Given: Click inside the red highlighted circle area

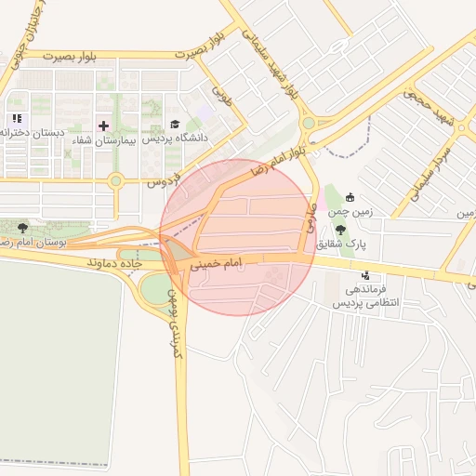Looking at the screenshot, I should coord(238,237).
